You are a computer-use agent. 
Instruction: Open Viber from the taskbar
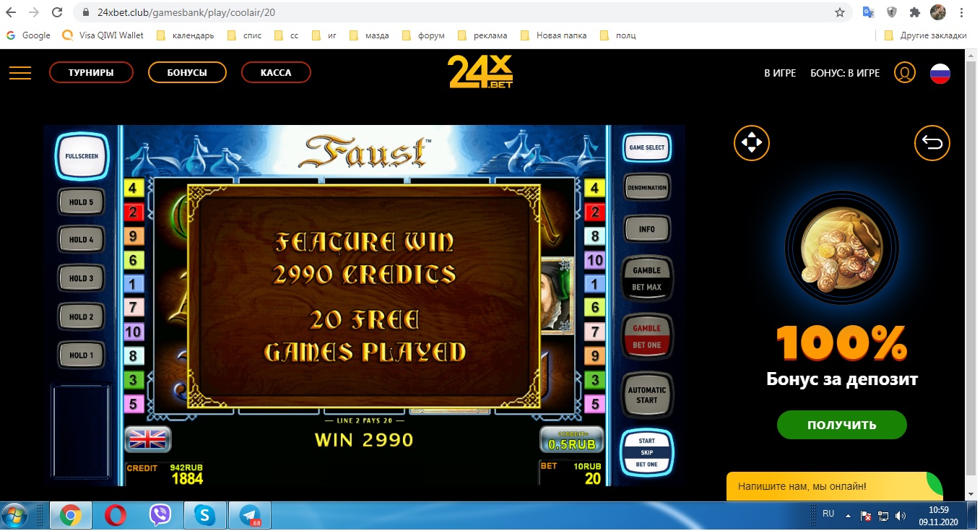pyautogui.click(x=160, y=515)
